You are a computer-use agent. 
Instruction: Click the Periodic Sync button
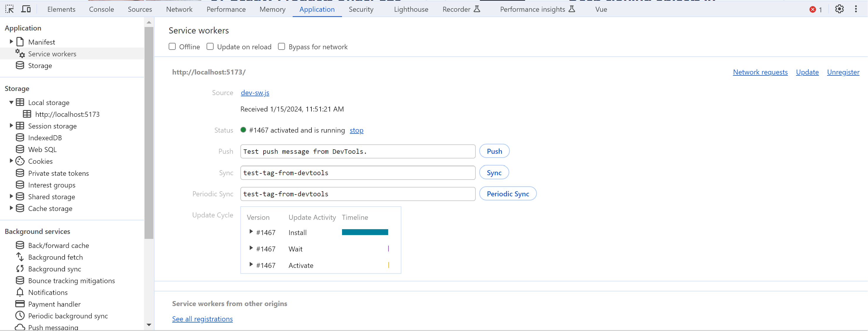coord(508,194)
